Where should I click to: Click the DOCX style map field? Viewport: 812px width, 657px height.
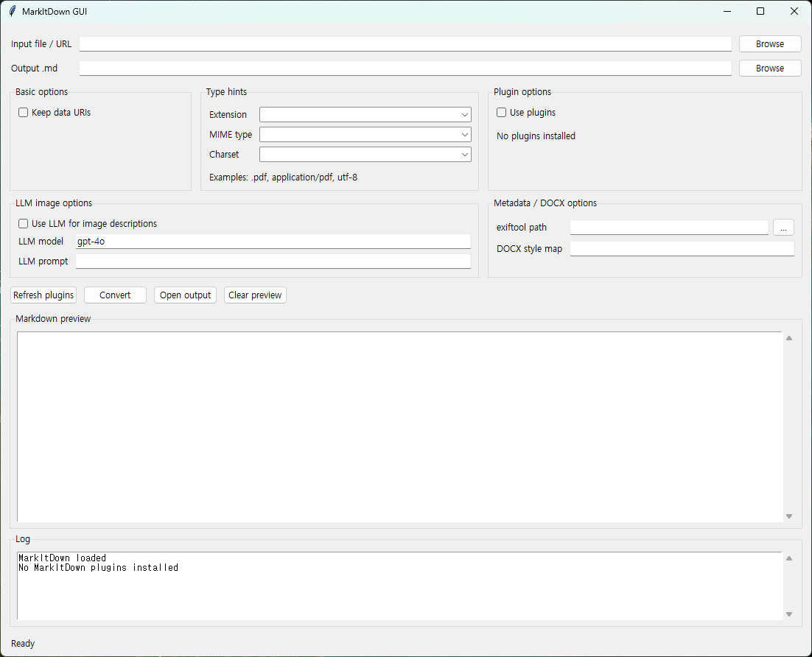click(x=682, y=248)
